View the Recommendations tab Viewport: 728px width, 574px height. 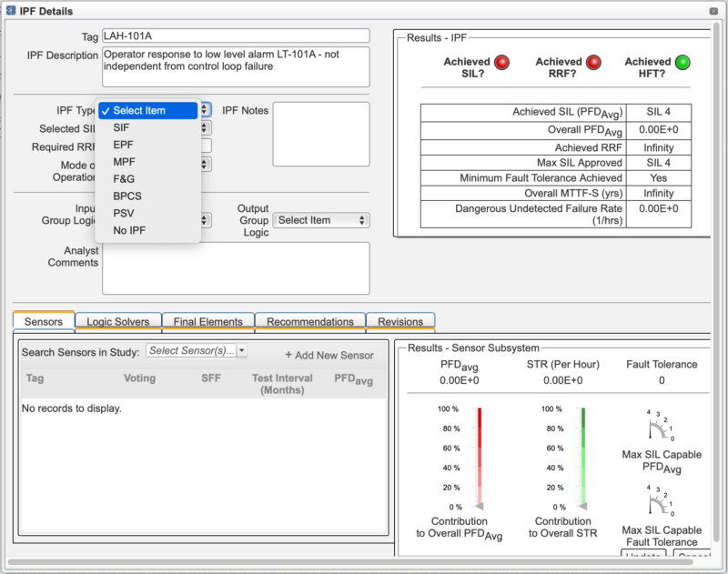(309, 321)
